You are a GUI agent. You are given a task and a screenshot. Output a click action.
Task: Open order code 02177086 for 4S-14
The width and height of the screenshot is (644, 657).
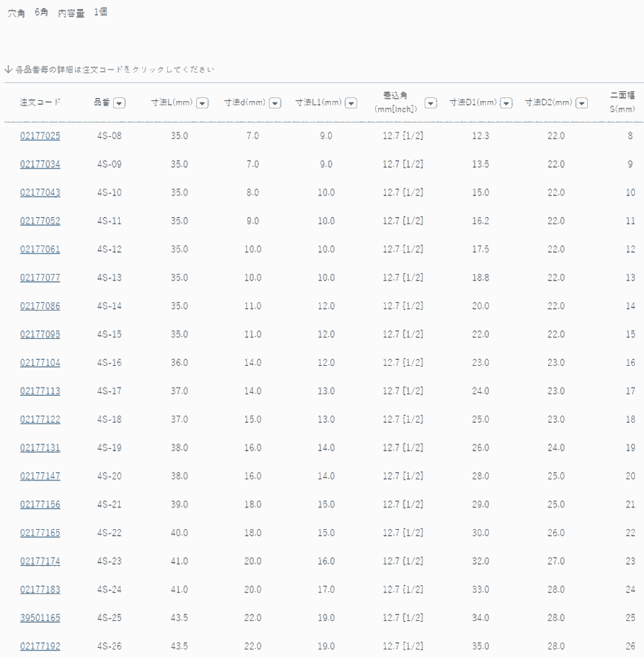pos(40,306)
